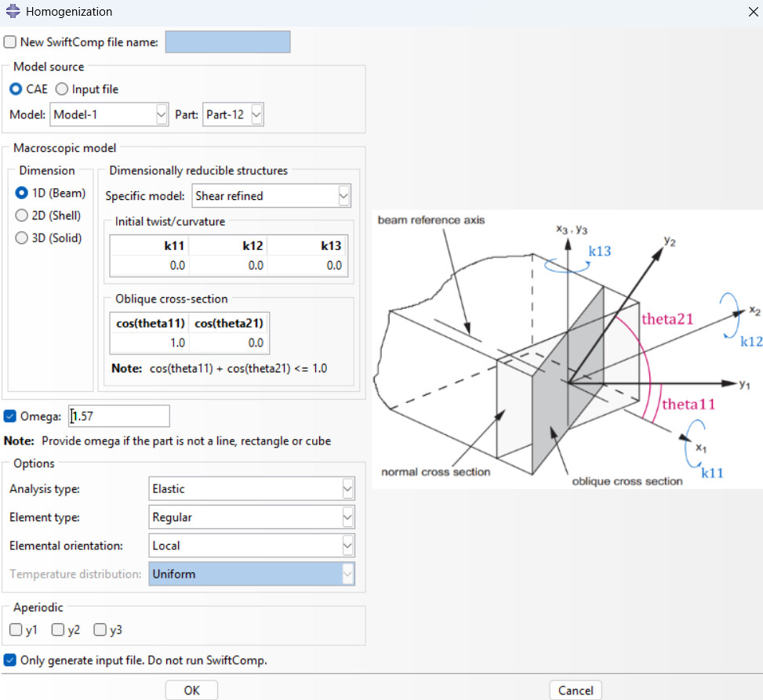Enable the New SwiftComp file name checkbox
Image resolution: width=763 pixels, height=700 pixels.
point(10,42)
